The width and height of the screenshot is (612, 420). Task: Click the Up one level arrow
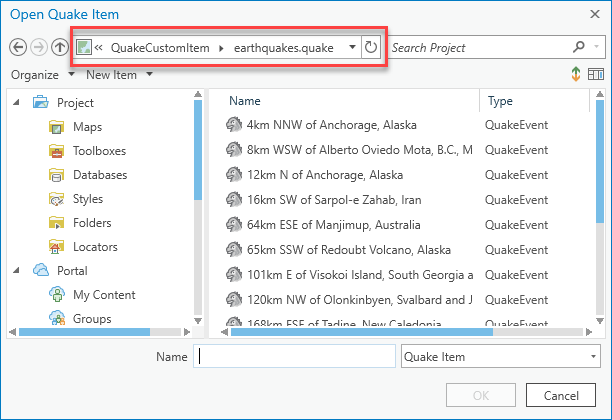[x=60, y=47]
